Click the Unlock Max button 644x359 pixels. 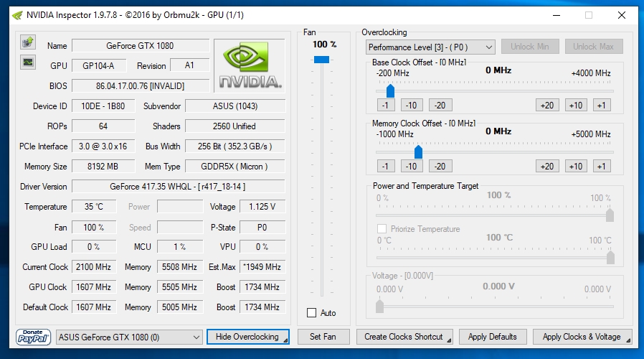coord(594,47)
